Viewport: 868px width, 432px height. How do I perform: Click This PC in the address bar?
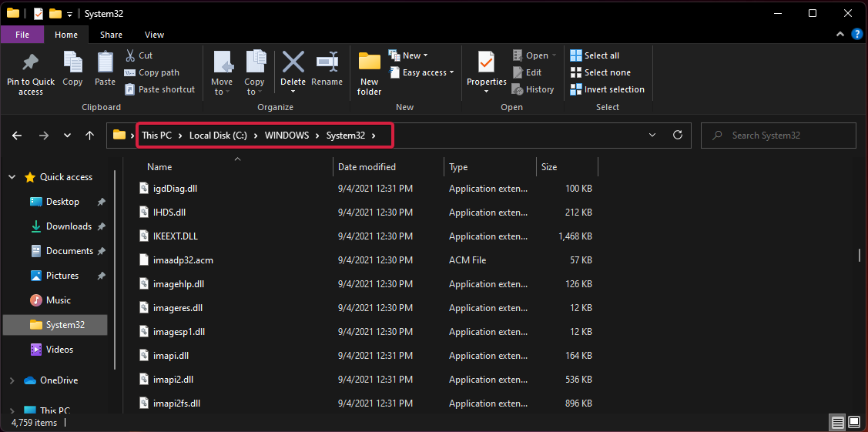click(156, 136)
